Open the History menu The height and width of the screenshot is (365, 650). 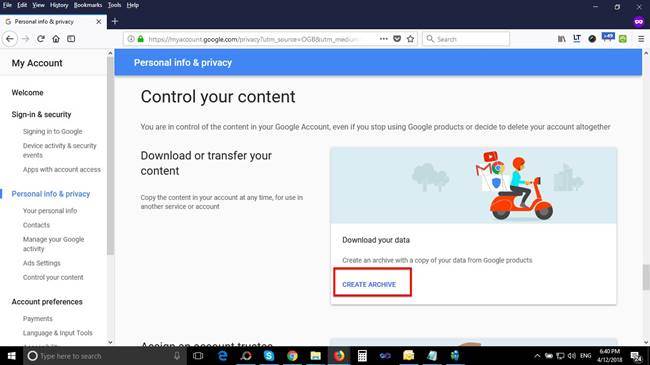[59, 5]
